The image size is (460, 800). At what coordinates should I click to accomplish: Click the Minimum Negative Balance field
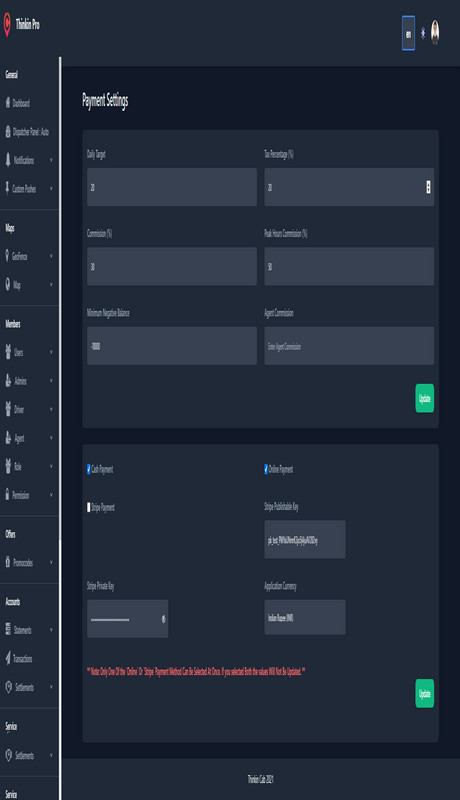click(x=172, y=346)
